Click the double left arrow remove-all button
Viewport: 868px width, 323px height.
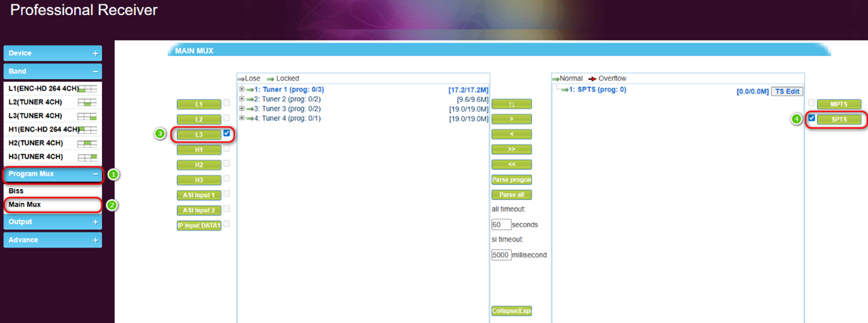pos(511,164)
